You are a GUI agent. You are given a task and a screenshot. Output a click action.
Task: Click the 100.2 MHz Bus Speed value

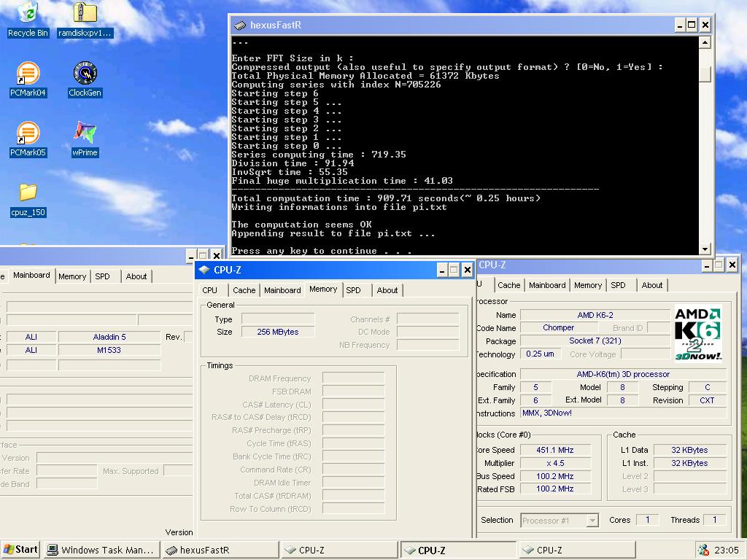coord(555,476)
